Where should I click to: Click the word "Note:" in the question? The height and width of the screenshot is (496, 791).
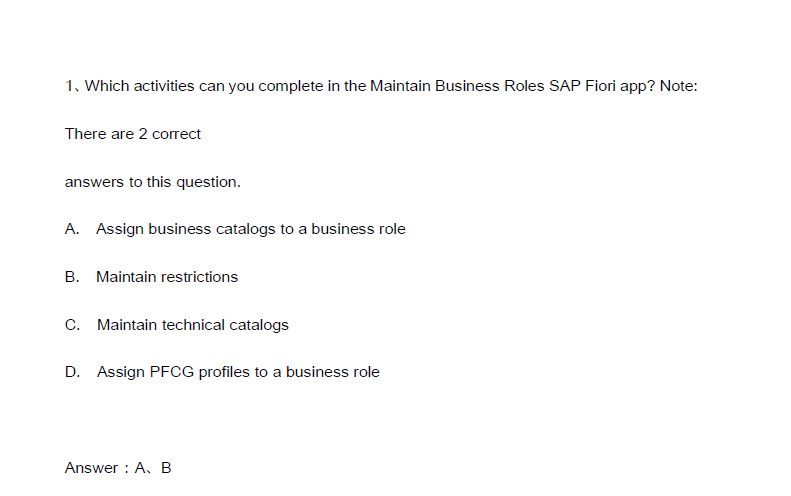[x=678, y=86]
